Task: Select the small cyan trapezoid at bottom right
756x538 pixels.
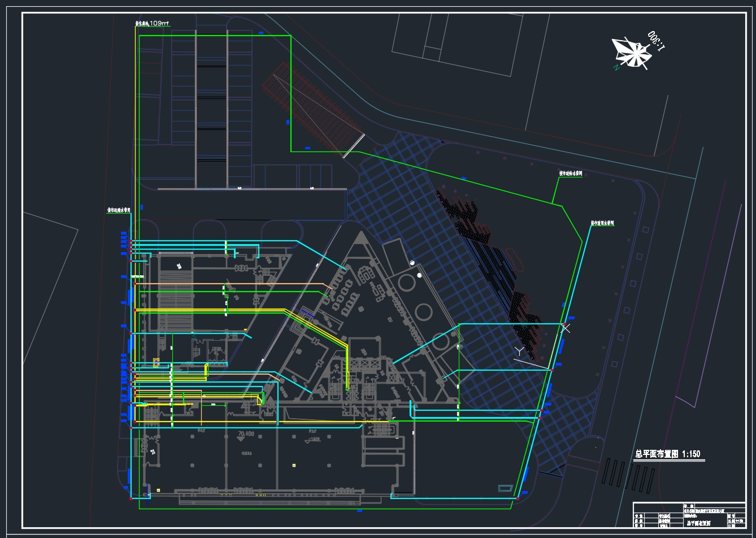Action: 506,488
